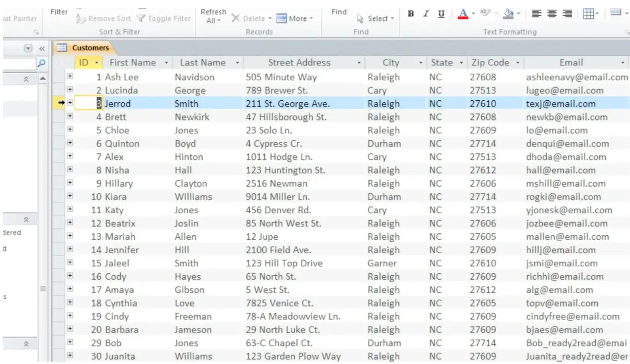Image resolution: width=630 pixels, height=364 pixels.
Task: Click the Refresh All button
Action: pos(213,16)
